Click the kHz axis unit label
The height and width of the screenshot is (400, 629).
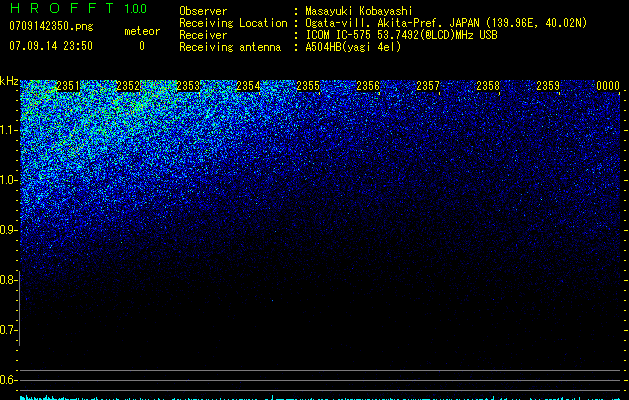[x=9, y=81]
